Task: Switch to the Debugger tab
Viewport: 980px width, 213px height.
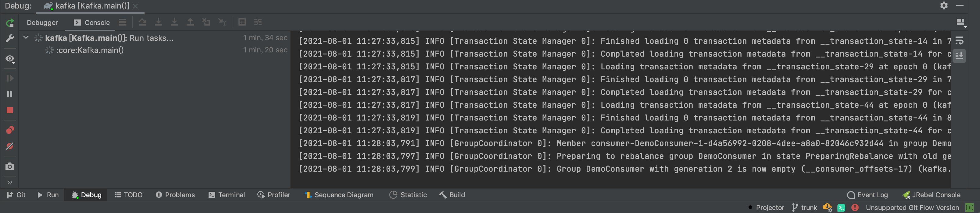Action: pos(42,23)
